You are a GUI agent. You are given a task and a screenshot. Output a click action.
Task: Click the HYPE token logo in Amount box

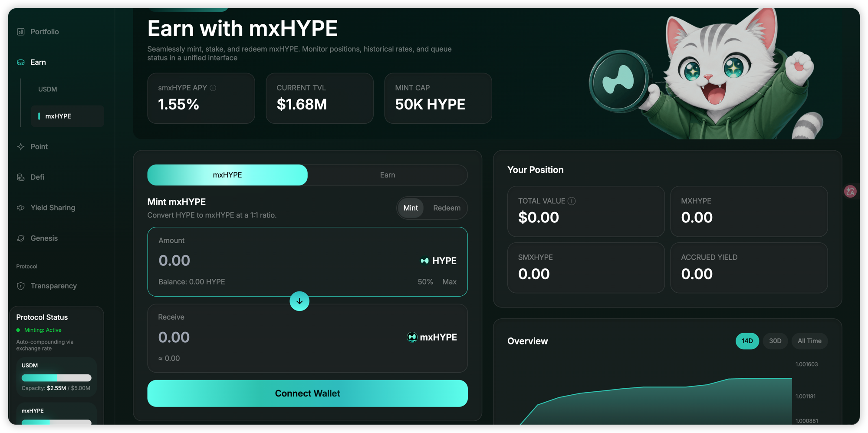[x=424, y=261]
